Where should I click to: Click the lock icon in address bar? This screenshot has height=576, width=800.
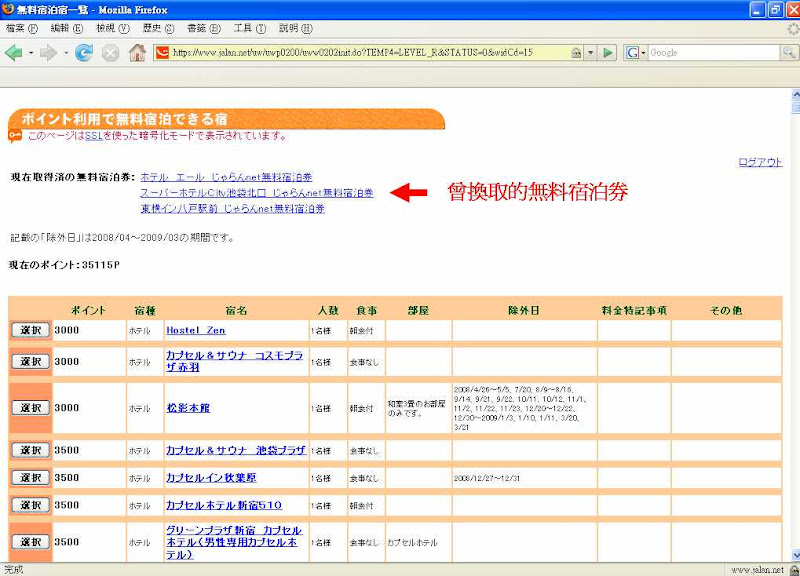[x=576, y=53]
